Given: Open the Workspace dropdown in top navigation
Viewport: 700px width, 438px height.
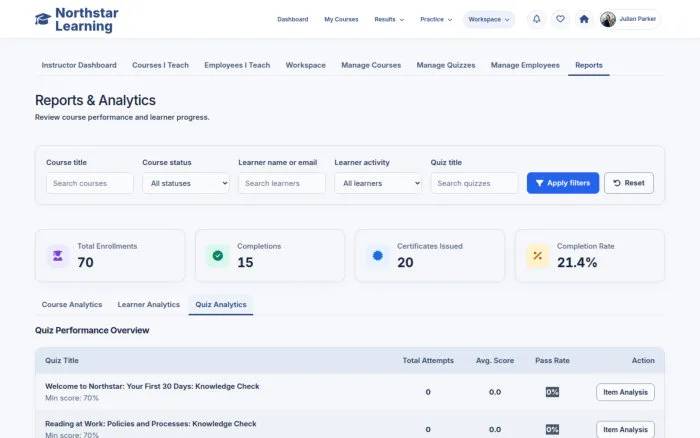Looking at the screenshot, I should pyautogui.click(x=489, y=19).
